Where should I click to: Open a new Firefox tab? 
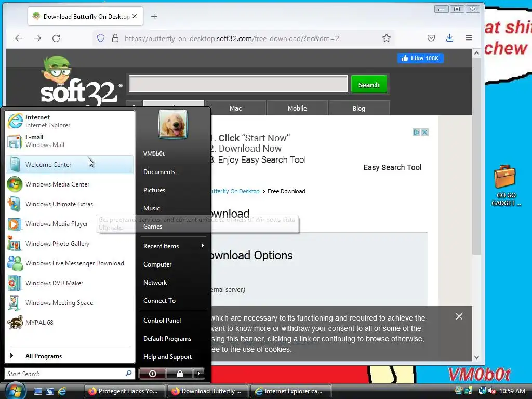click(154, 16)
